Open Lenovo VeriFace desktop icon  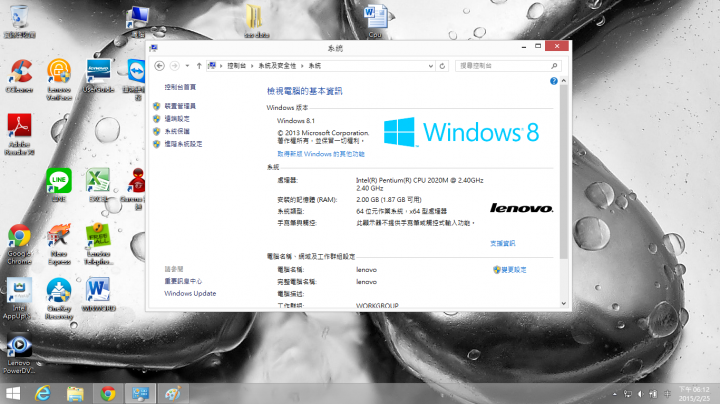click(x=59, y=79)
